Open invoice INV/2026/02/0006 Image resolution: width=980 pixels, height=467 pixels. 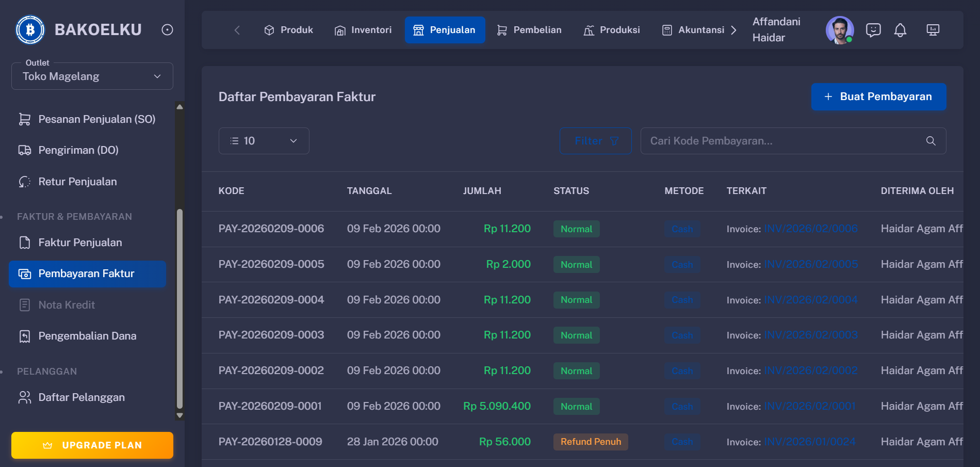810,229
